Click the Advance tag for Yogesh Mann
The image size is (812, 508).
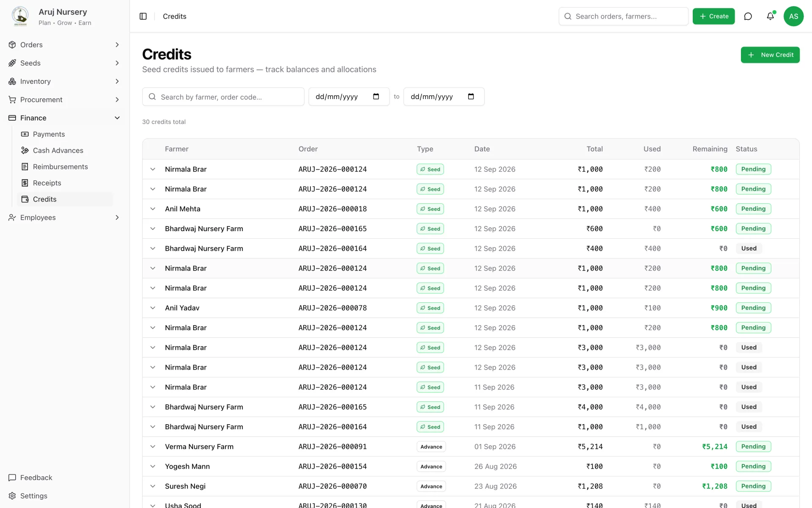431,466
